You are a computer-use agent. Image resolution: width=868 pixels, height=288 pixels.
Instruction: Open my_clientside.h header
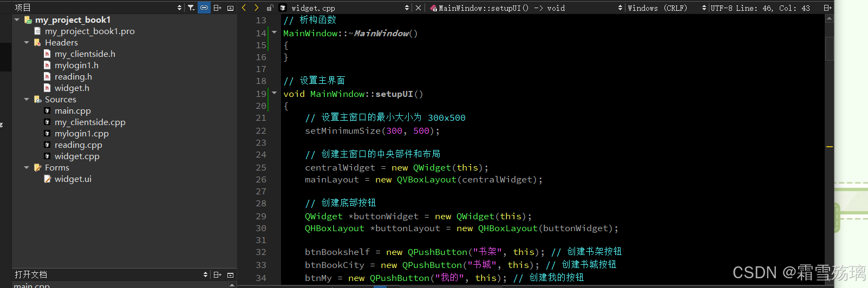tap(85, 54)
